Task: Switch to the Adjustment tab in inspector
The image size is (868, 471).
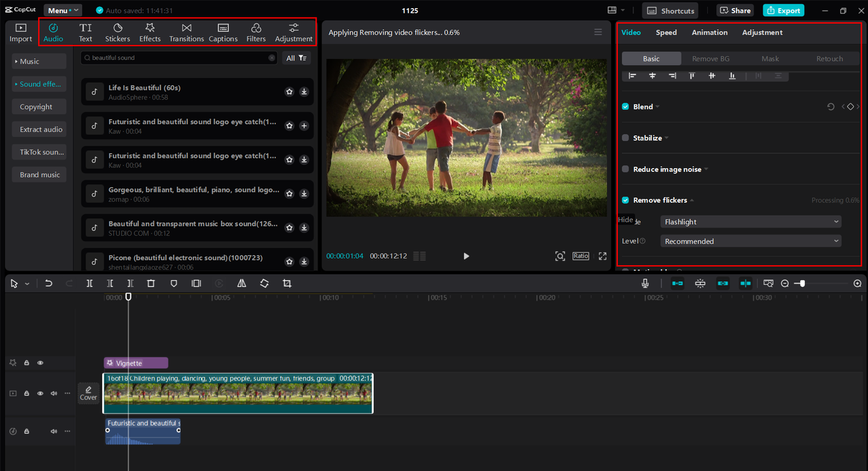Action: click(x=762, y=33)
